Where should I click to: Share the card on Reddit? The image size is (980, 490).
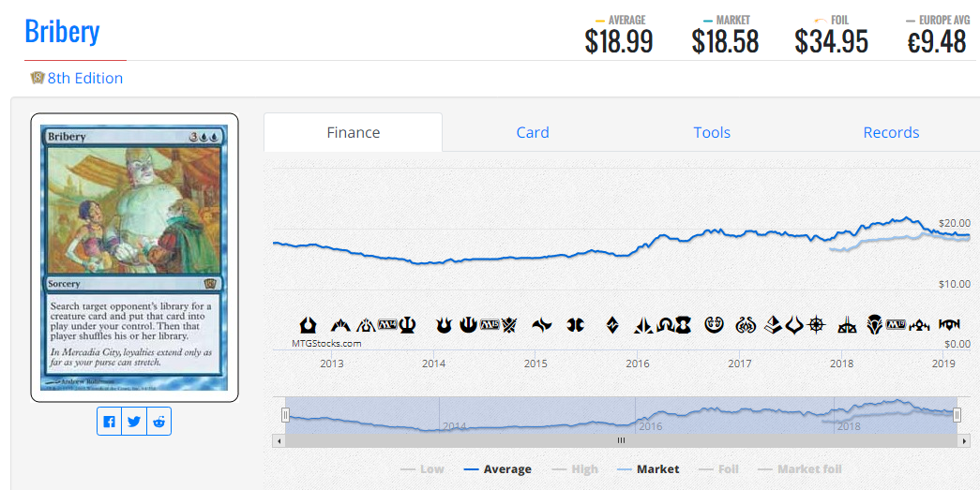158,422
